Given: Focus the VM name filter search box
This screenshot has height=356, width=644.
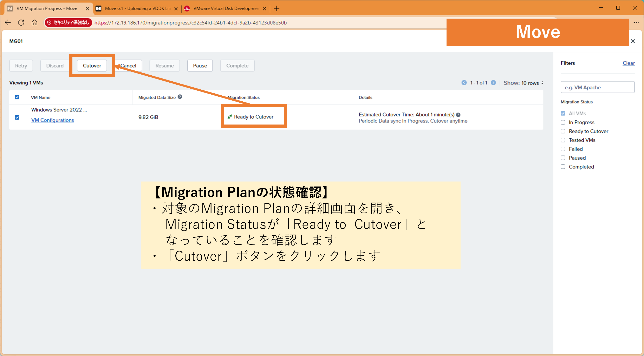Looking at the screenshot, I should [598, 87].
